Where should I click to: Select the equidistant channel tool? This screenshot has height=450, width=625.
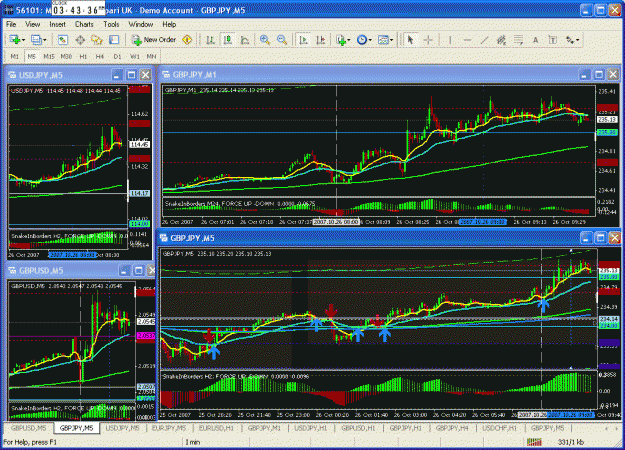pos(501,39)
